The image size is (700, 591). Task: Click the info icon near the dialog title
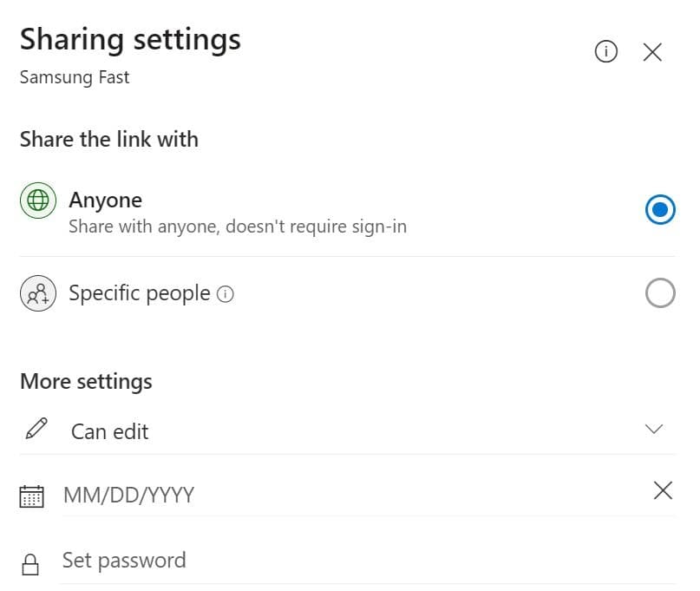(606, 52)
